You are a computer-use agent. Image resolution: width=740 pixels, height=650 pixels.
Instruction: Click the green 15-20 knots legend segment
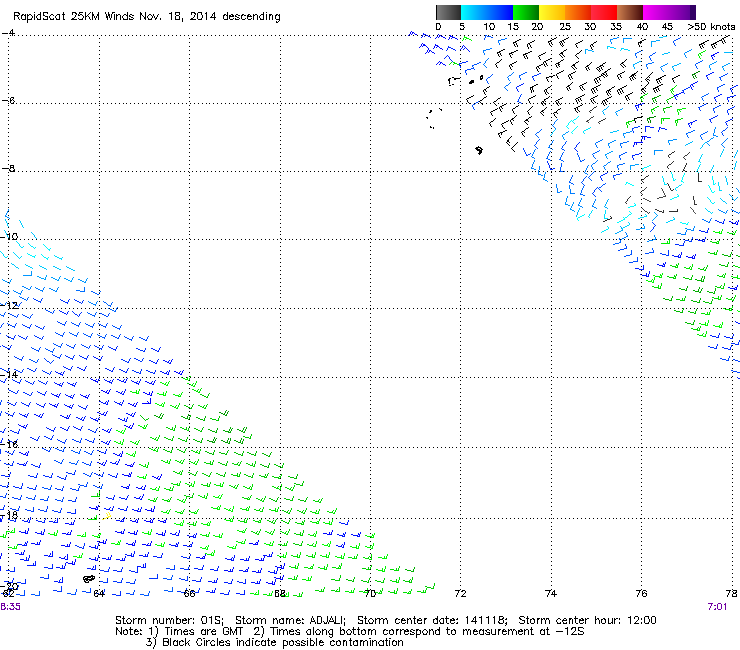pos(526,12)
